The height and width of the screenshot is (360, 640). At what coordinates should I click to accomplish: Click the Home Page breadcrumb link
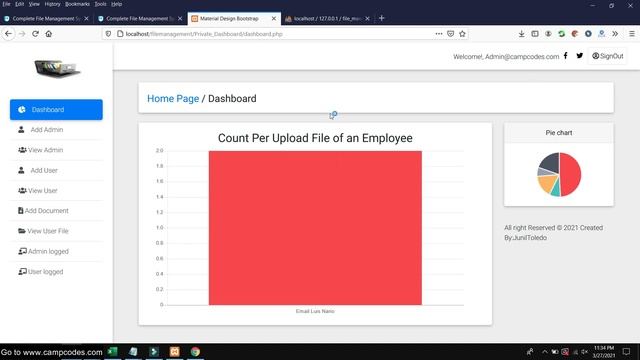coord(173,99)
